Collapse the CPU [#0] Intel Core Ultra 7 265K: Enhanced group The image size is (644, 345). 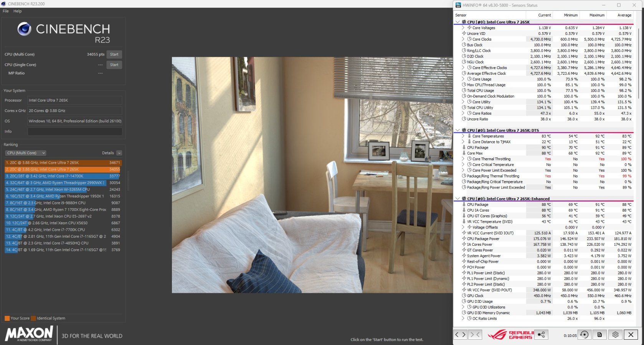tap(457, 199)
